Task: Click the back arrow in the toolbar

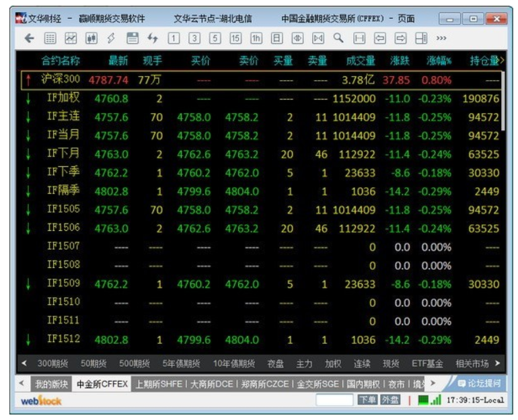Action: pyautogui.click(x=29, y=39)
